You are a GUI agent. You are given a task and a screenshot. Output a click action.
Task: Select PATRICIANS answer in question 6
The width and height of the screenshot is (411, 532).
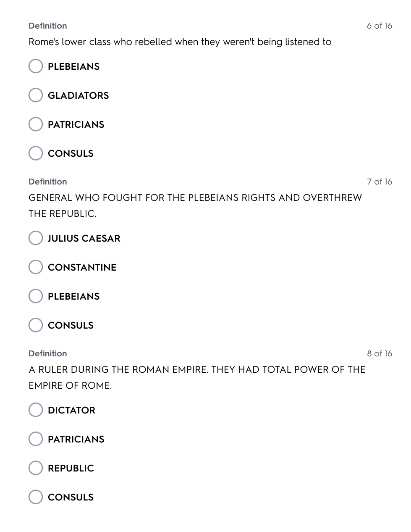pyautogui.click(x=36, y=124)
